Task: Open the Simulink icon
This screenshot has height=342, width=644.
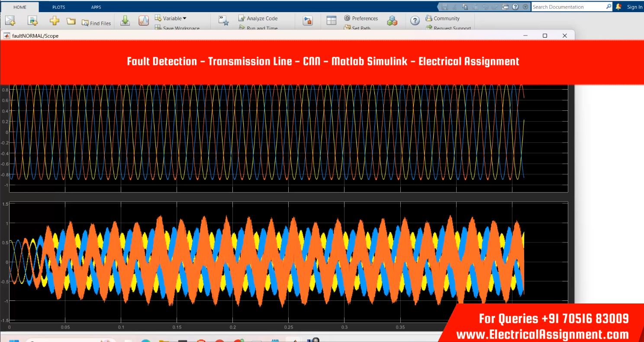Action: 308,21
